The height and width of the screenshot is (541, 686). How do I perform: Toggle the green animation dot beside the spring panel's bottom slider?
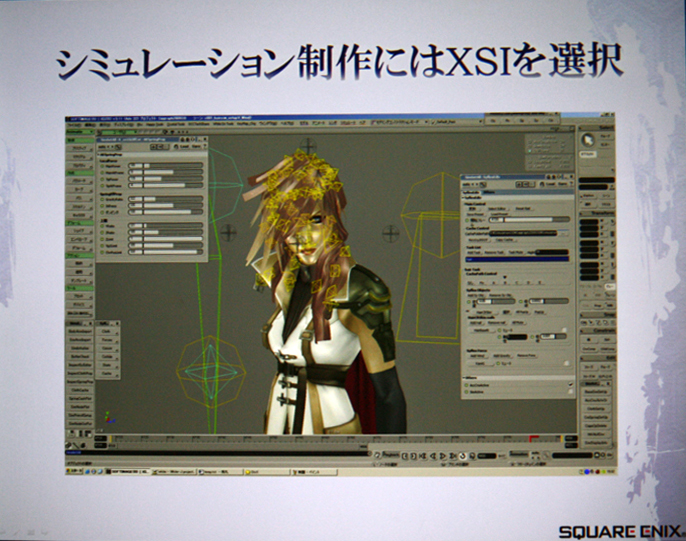[x=103, y=252]
